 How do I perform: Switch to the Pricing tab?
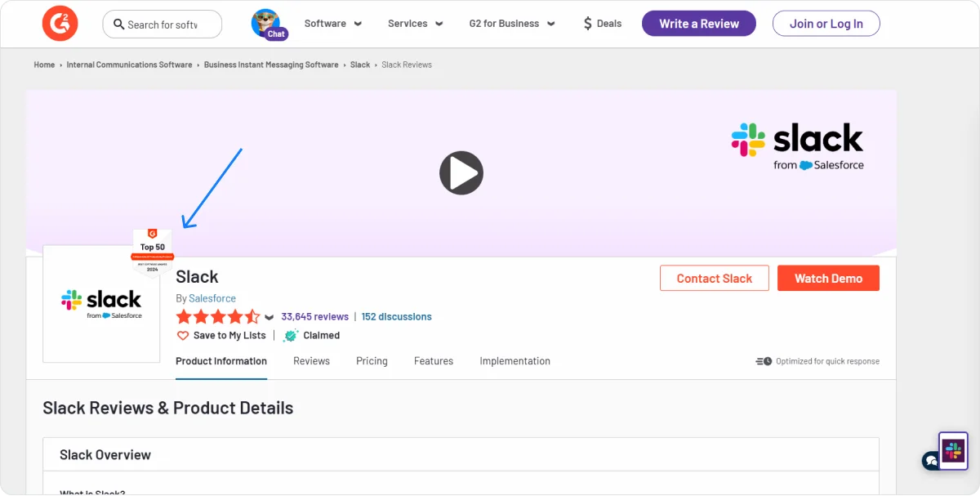(x=372, y=361)
